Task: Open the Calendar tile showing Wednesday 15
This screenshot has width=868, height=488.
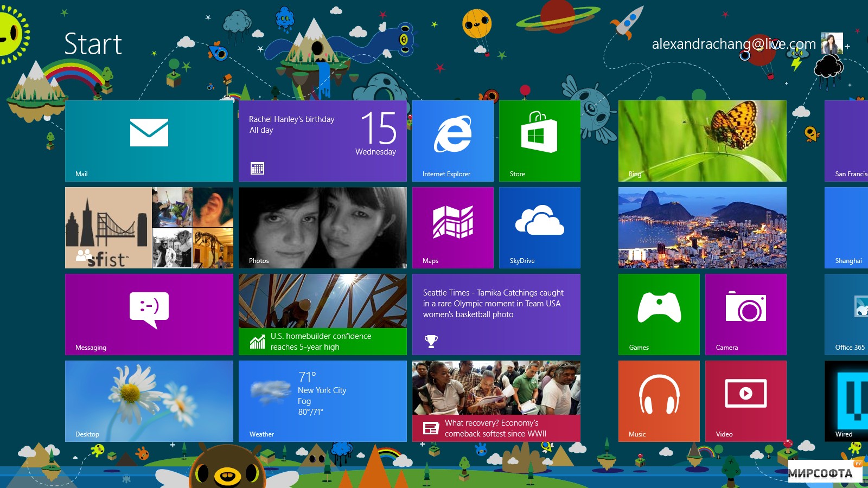Action: tap(323, 141)
